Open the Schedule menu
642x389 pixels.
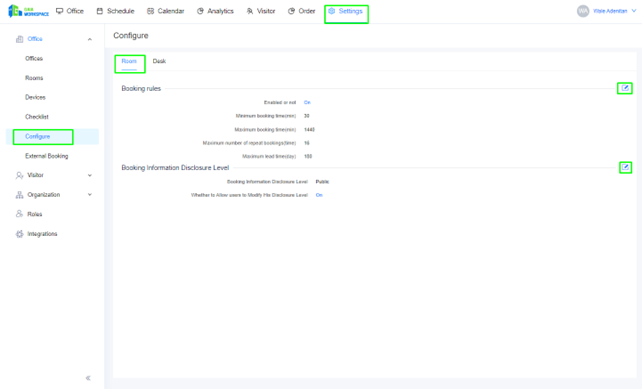115,11
